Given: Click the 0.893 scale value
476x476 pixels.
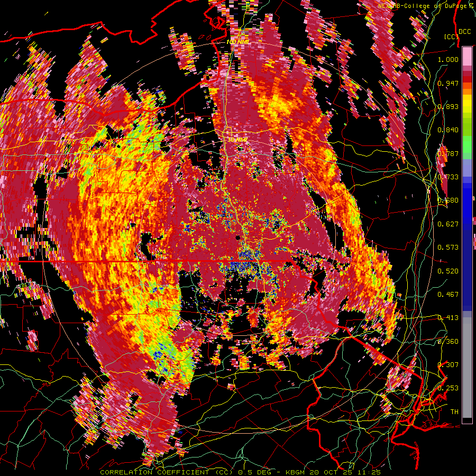Looking at the screenshot, I should [448, 106].
